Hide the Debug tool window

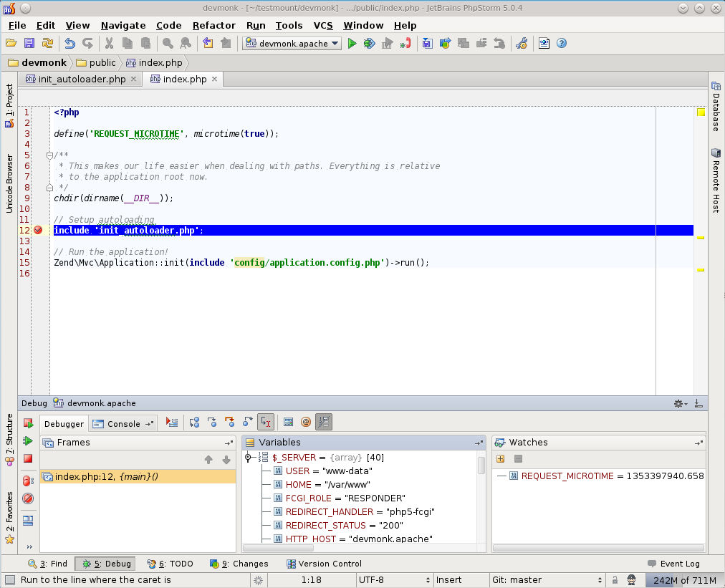click(698, 404)
